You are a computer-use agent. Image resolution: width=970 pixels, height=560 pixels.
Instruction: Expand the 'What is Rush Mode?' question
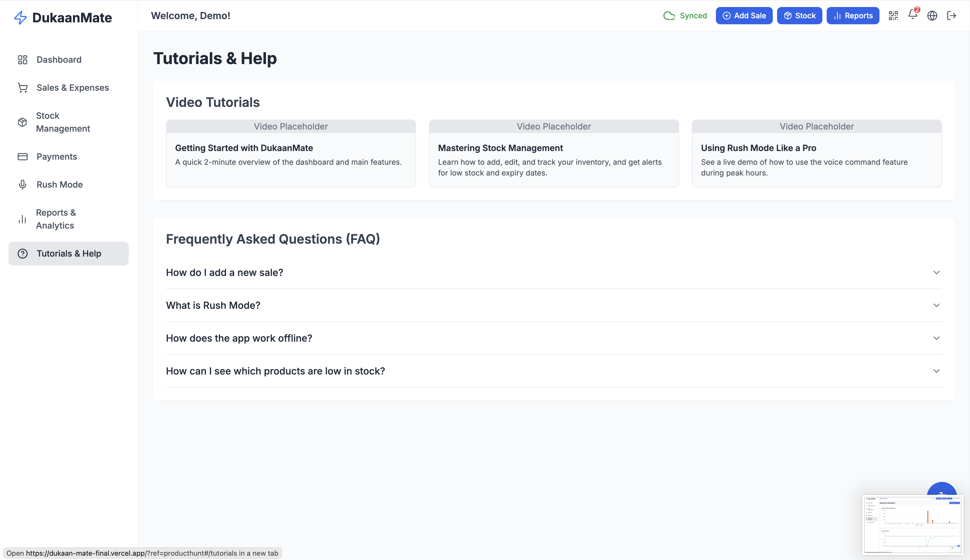point(936,305)
